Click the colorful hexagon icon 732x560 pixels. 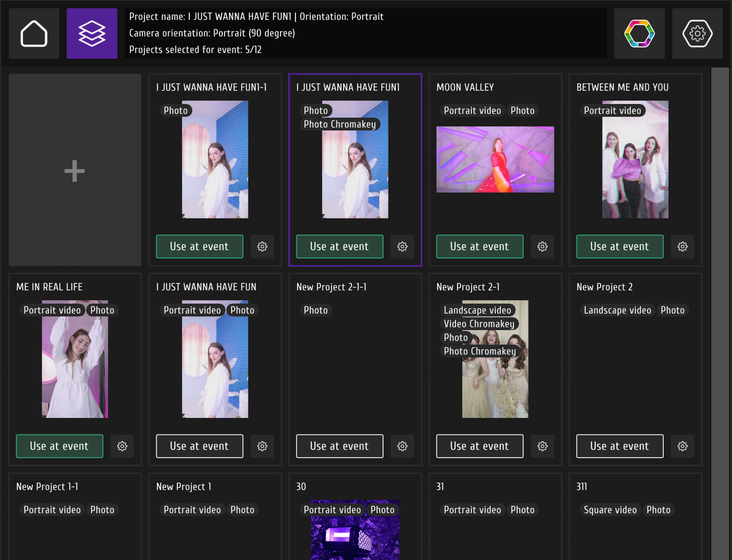[x=640, y=34]
